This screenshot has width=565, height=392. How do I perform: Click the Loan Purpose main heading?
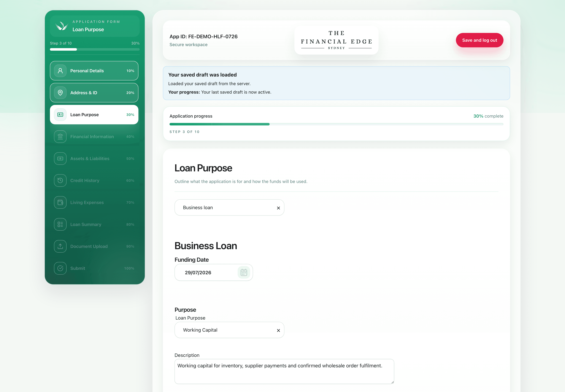click(203, 168)
